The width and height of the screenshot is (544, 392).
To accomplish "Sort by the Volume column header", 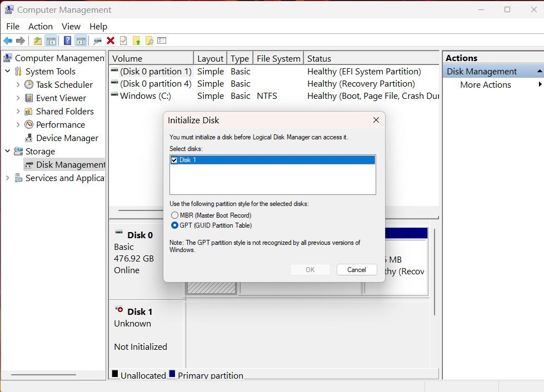I will 151,58.
